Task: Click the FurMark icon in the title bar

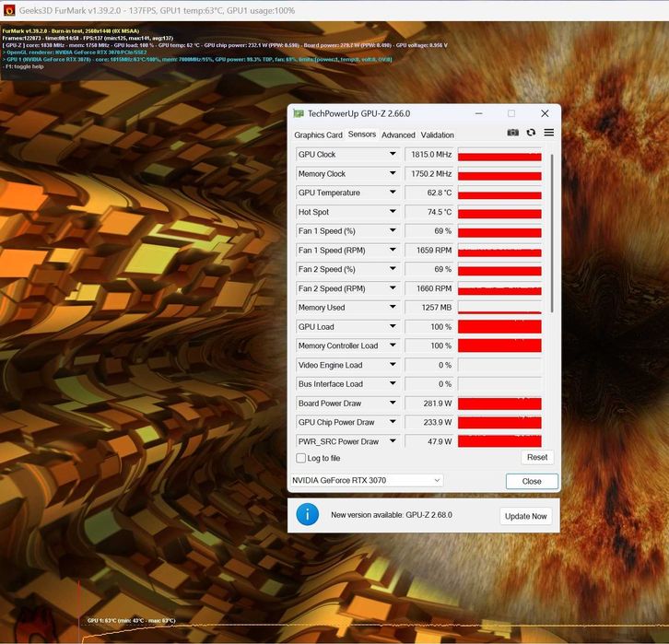Action: coord(8,10)
